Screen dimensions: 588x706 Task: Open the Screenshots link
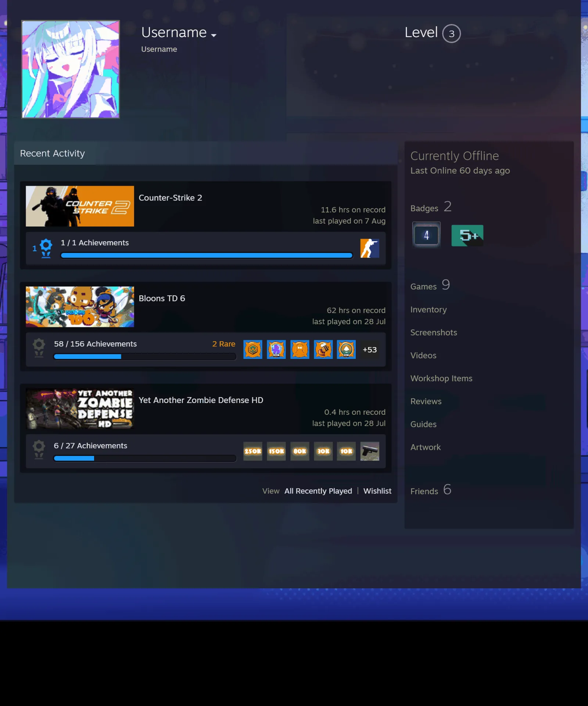434,332
